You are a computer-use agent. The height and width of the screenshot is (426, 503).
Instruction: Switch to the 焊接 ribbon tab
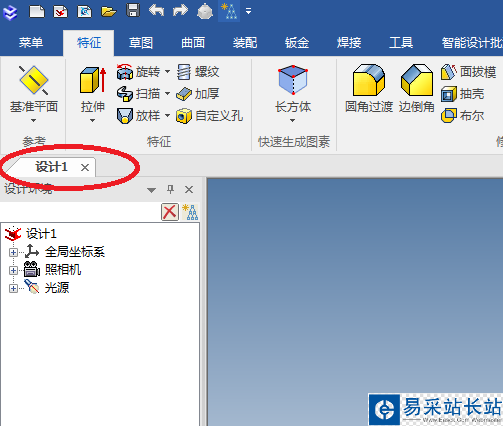pyautogui.click(x=349, y=43)
